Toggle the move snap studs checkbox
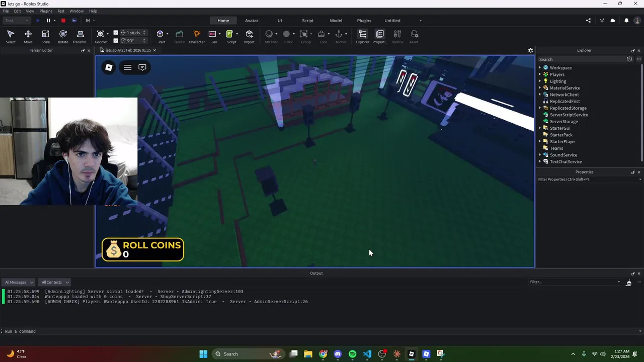Image resolution: width=644 pixels, height=362 pixels. (x=116, y=33)
